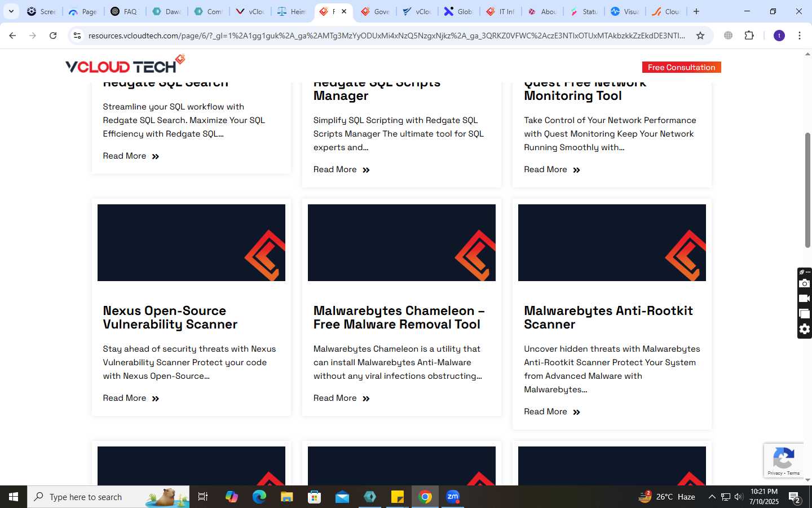Click the Malwarebytes Chameleon card title
The image size is (812, 508).
pyautogui.click(x=399, y=317)
